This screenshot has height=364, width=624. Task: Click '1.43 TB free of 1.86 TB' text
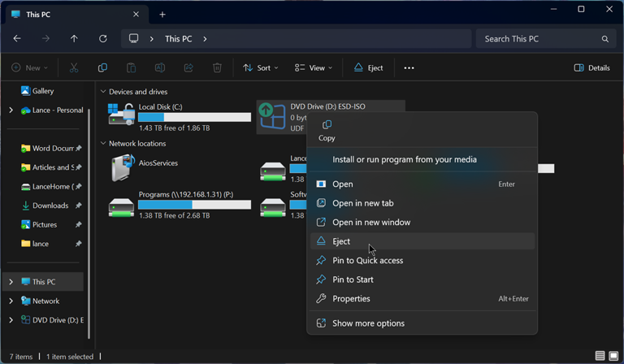(175, 128)
